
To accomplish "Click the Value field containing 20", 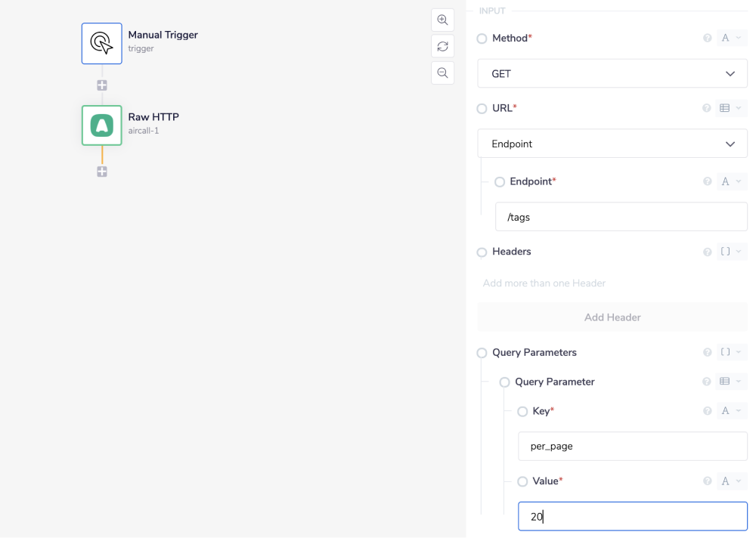I will pos(632,517).
